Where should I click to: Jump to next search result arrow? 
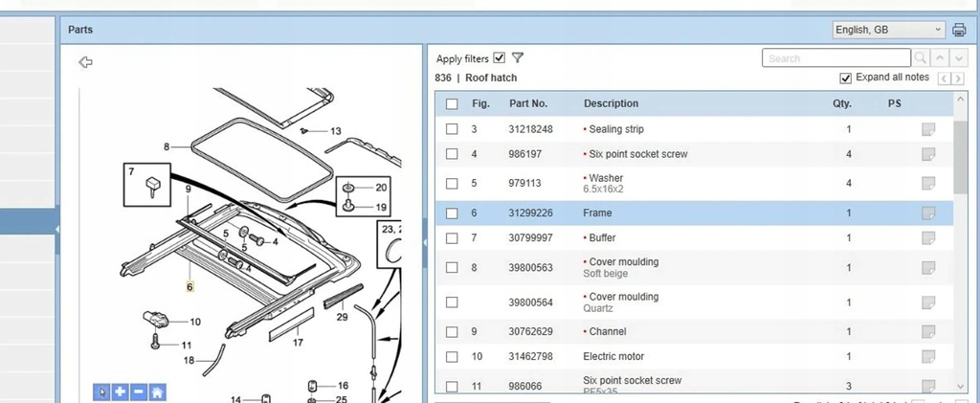pyautogui.click(x=959, y=58)
